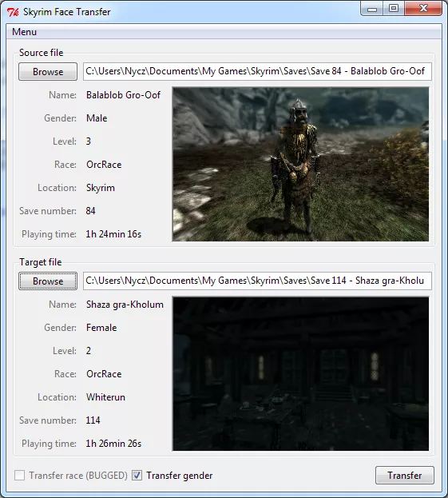Click the source playing time 1h 24min 16s
448x498 pixels.
pyautogui.click(x=113, y=234)
